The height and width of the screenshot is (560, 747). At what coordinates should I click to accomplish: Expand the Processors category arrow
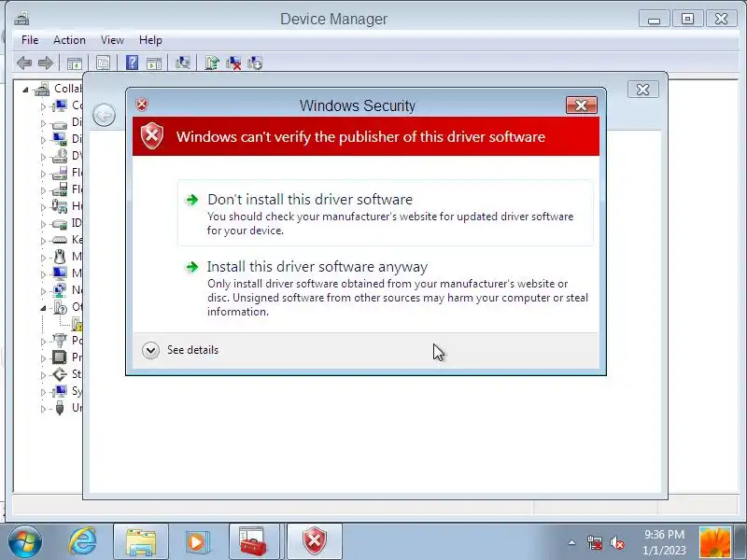[43, 358]
